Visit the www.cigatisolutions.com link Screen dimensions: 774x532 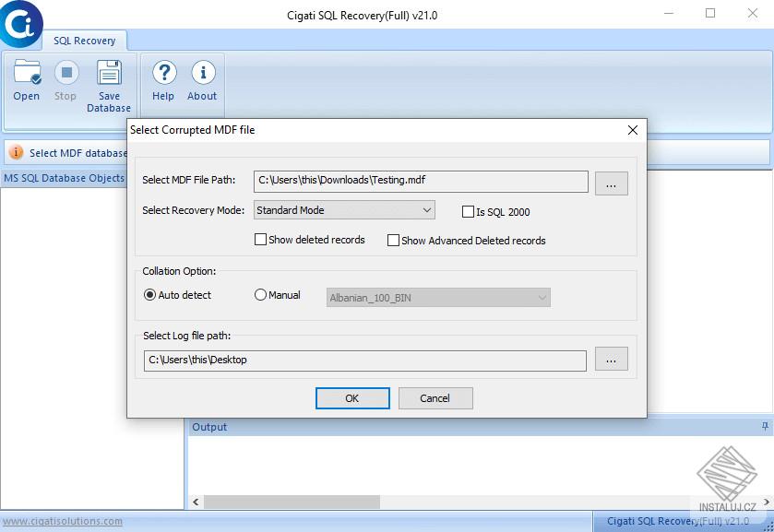[x=63, y=521]
